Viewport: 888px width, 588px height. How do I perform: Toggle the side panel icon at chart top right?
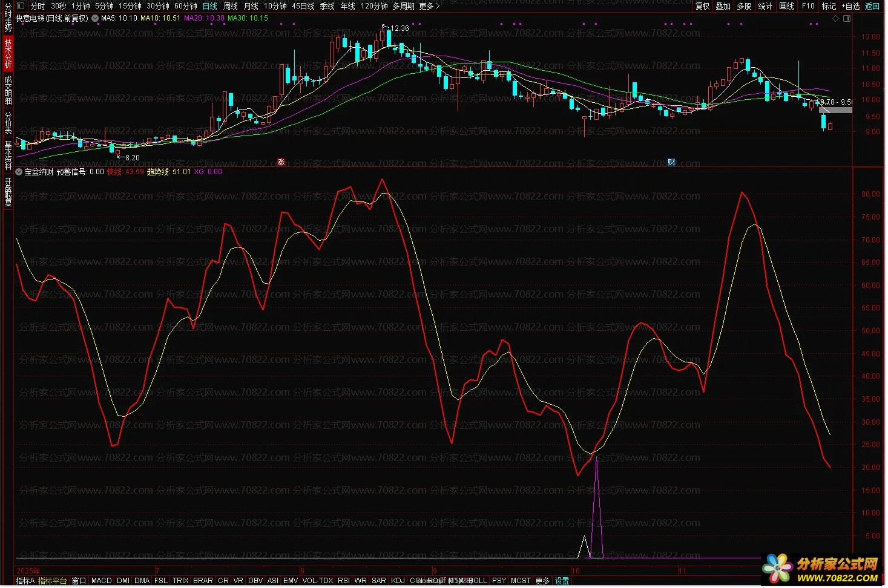tap(847, 19)
